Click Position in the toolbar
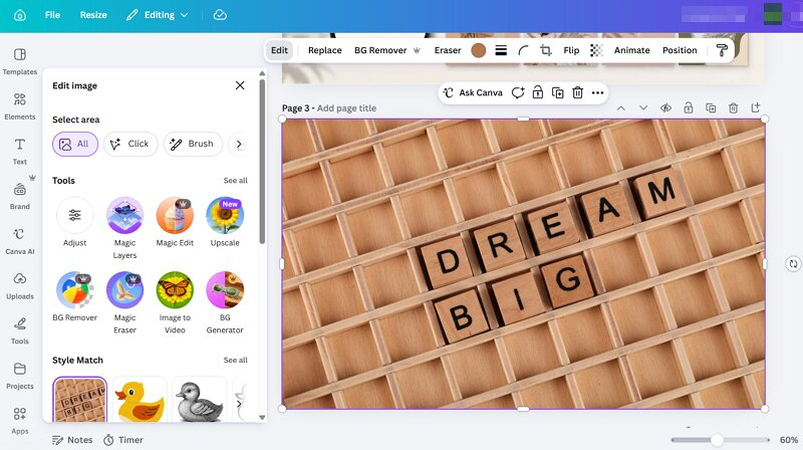803x450 pixels. click(680, 50)
